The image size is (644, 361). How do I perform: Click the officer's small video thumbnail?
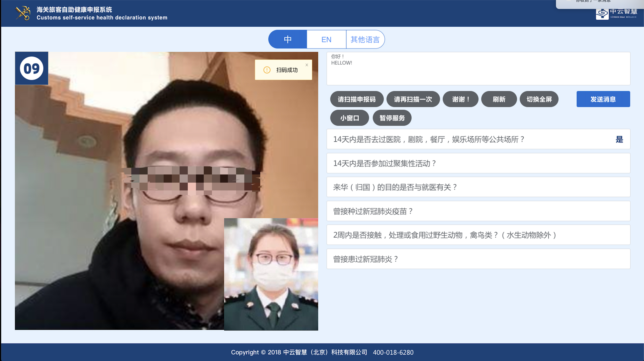tap(271, 274)
